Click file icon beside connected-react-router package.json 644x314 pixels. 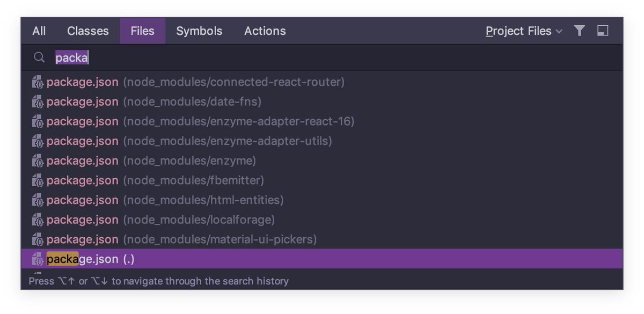[38, 82]
